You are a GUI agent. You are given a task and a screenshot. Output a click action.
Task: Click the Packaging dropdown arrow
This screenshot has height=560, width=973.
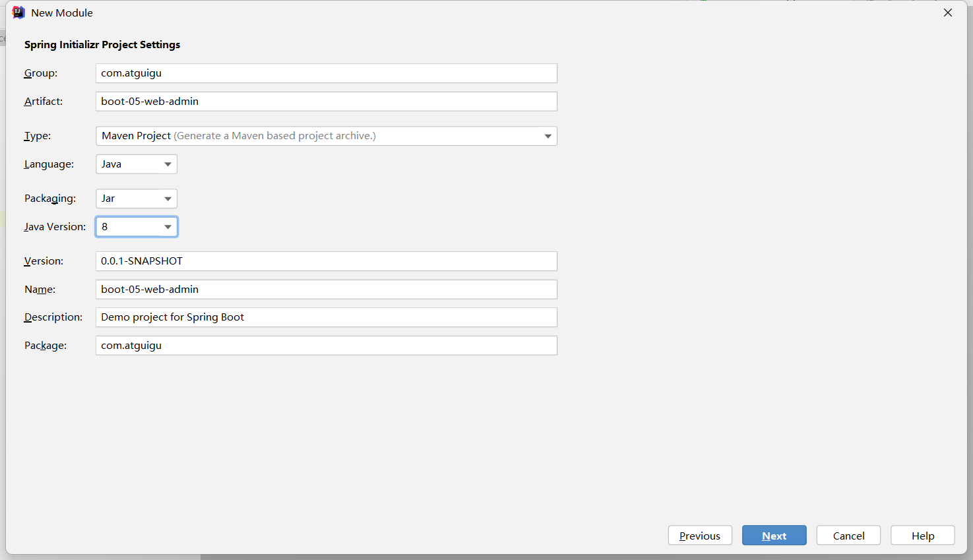pos(168,199)
